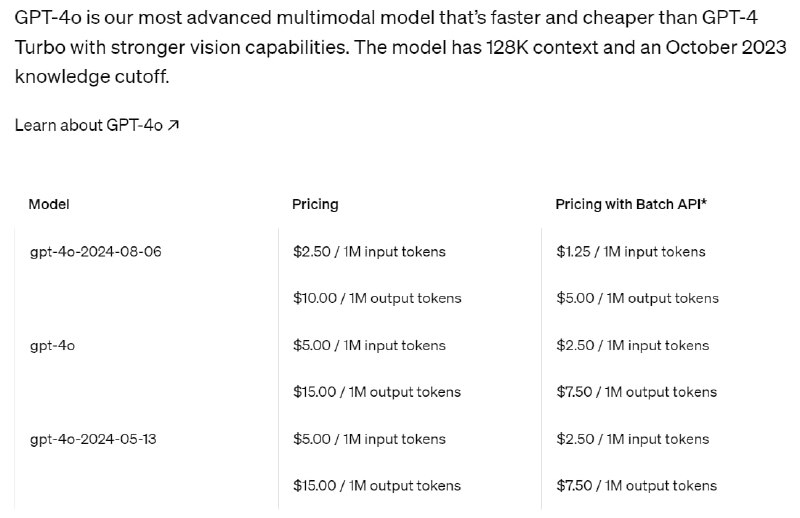
Task: Click the external arrow icon beside Learn about GPT-4o
Action: click(174, 125)
